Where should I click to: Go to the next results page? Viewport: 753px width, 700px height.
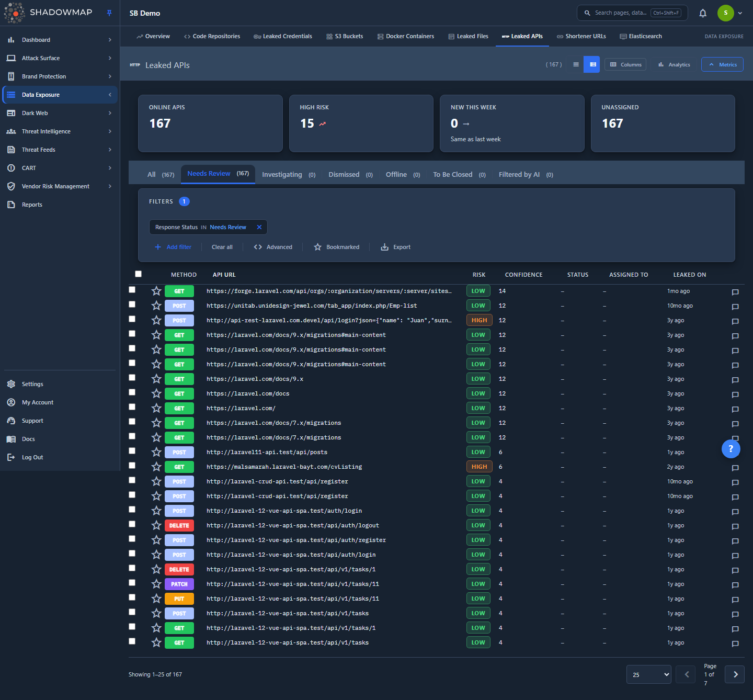pos(735,674)
